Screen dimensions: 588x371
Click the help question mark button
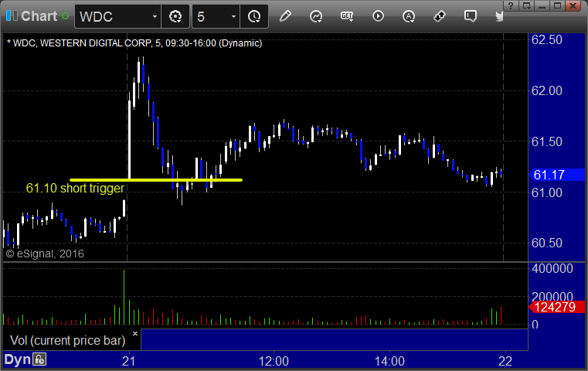511,5
